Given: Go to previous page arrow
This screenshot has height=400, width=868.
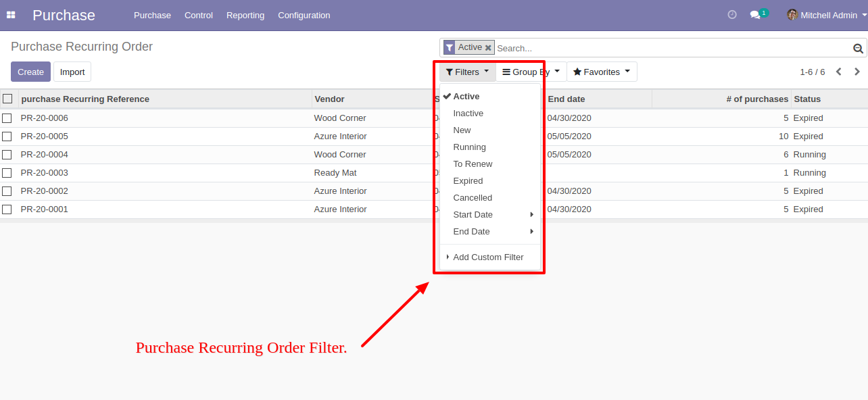Looking at the screenshot, I should 839,72.
